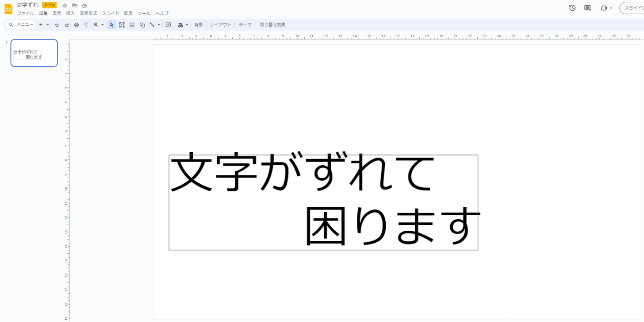Rename the 文字ずれ document title

tap(27, 5)
